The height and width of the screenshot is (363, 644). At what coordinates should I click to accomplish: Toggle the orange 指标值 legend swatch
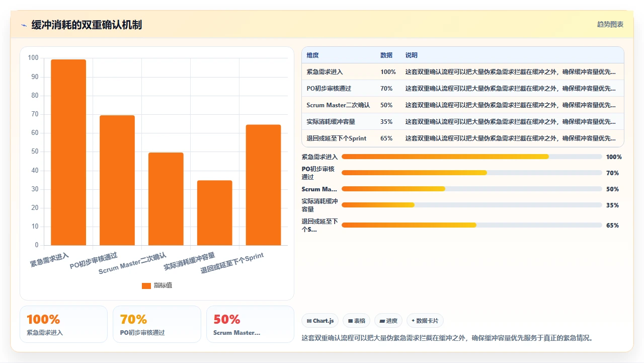tap(146, 286)
